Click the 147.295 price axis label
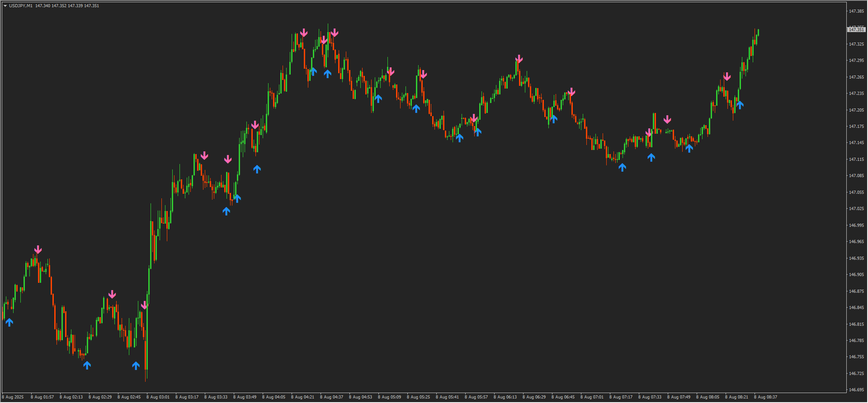The image size is (868, 403). [x=856, y=61]
